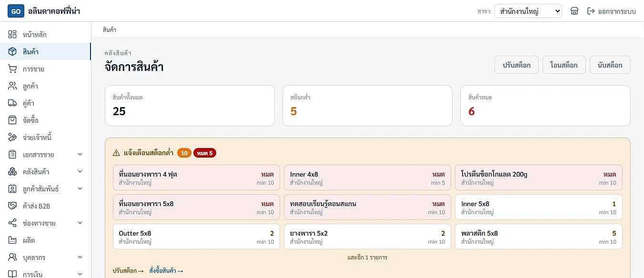644x278 pixels.
Task: Click the คลังสินค้า boxes icon
Action: pos(12,172)
